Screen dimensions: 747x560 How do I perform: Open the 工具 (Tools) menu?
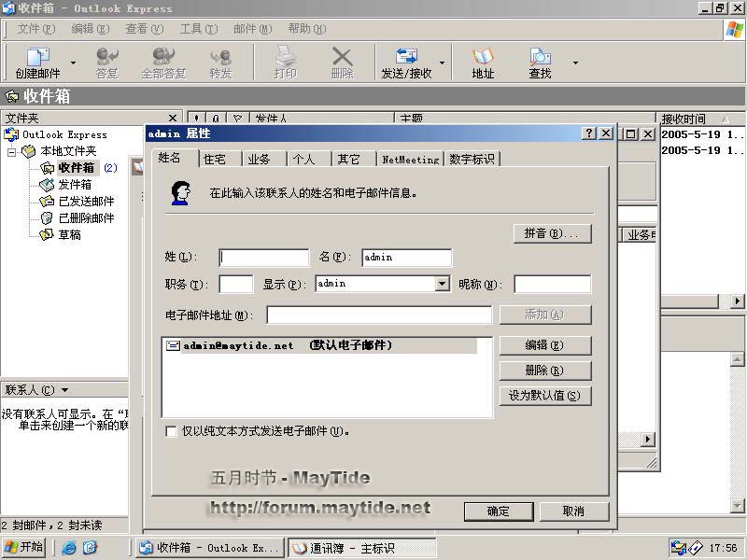point(197,29)
